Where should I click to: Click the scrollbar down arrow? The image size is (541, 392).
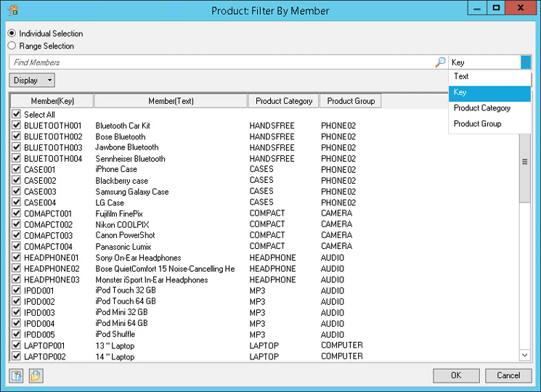click(525, 355)
